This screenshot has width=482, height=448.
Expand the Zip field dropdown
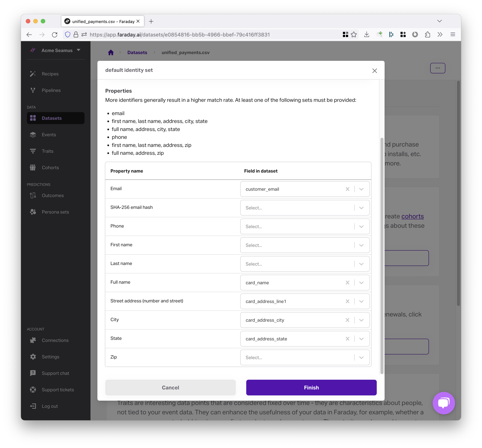(x=361, y=357)
